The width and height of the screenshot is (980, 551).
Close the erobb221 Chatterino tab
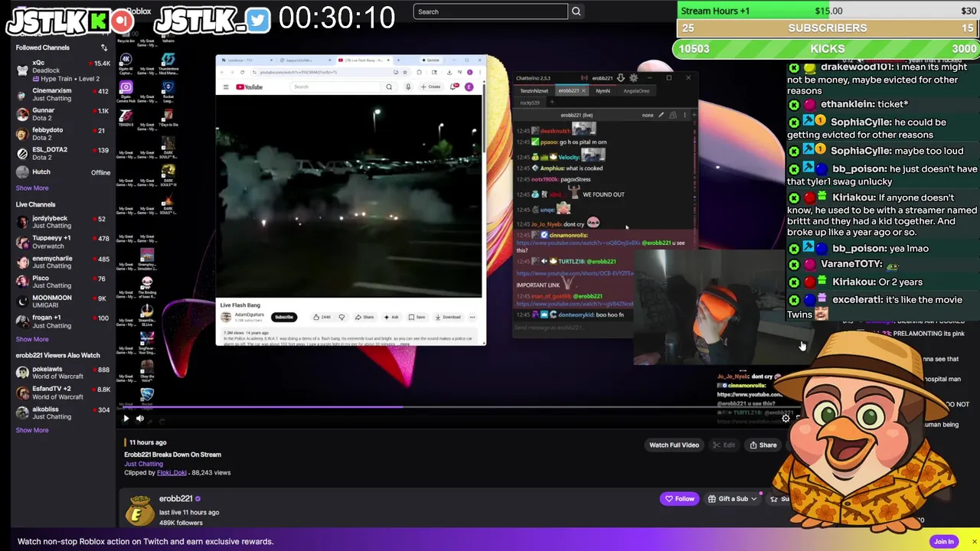(583, 91)
